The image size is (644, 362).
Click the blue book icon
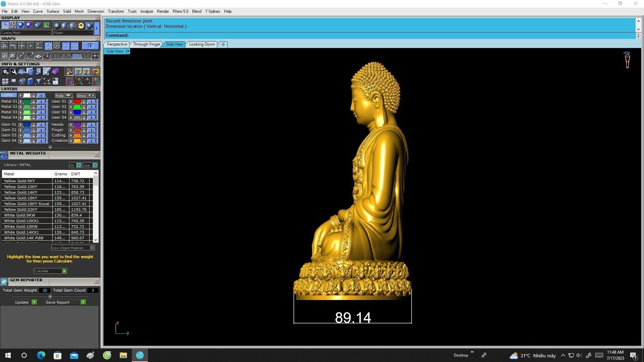pos(30,81)
